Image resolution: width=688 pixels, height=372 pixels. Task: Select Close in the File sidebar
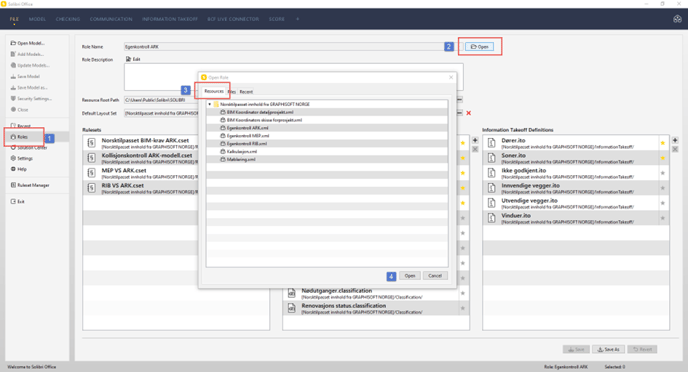click(19, 109)
